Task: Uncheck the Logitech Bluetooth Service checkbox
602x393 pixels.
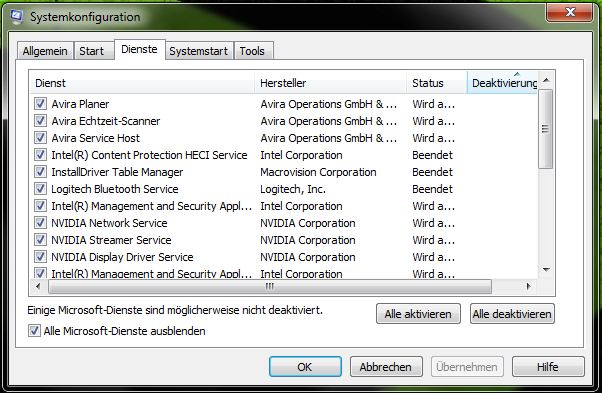Action: (x=40, y=189)
